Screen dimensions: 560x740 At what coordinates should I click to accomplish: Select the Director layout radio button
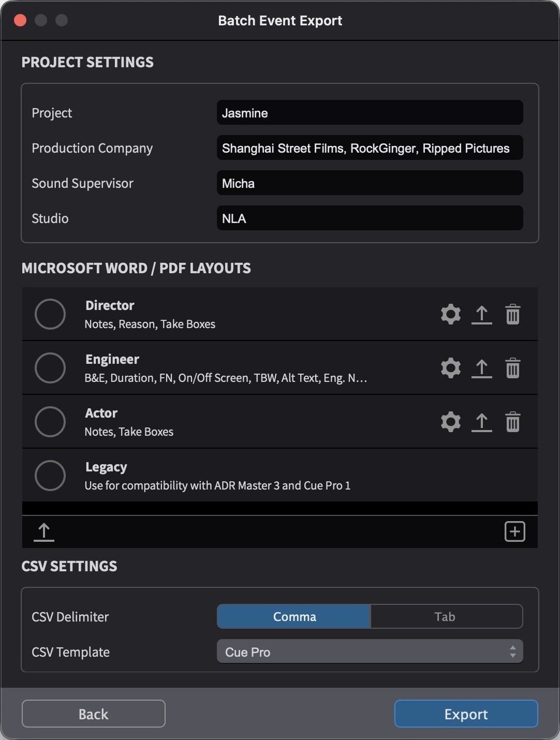click(50, 314)
